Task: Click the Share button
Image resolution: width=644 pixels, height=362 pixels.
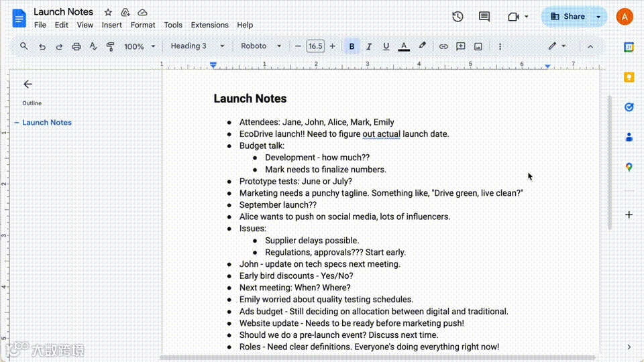Action: coord(566,17)
